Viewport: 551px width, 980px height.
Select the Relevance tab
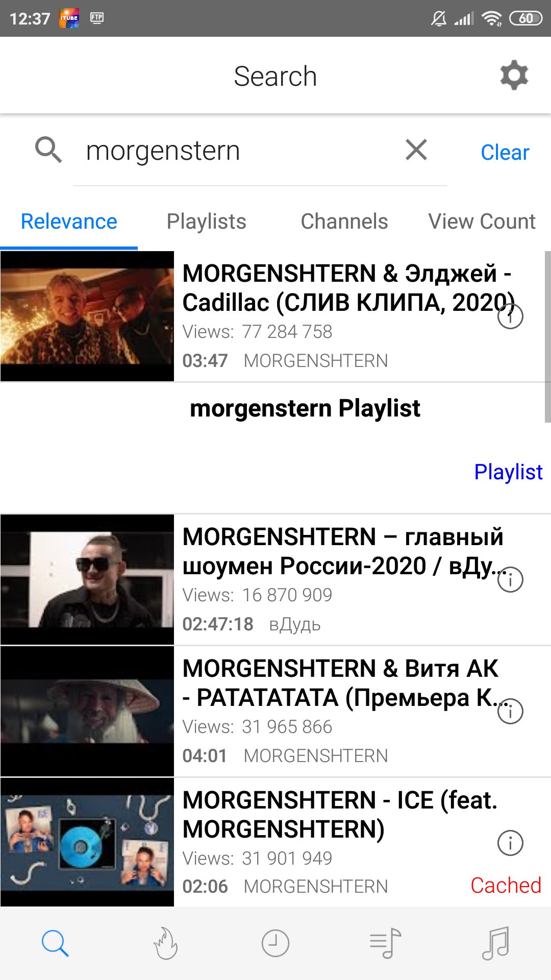coord(69,222)
